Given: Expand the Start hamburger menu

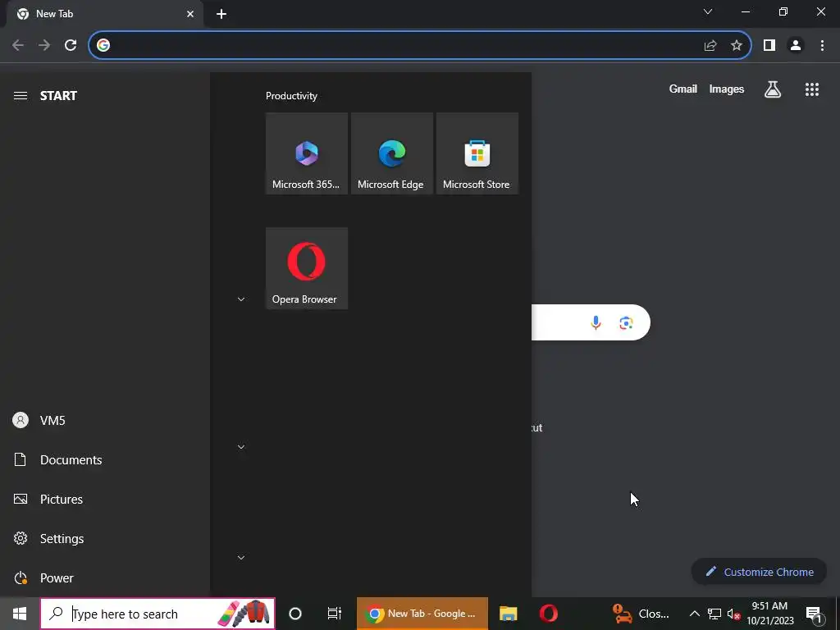Looking at the screenshot, I should (x=21, y=96).
